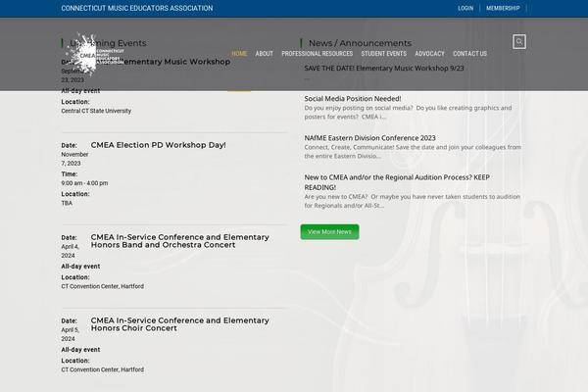The width and height of the screenshot is (588, 392).
Task: Click the 'Connect, Create, Communicate' excerpt
Action: [413, 152]
